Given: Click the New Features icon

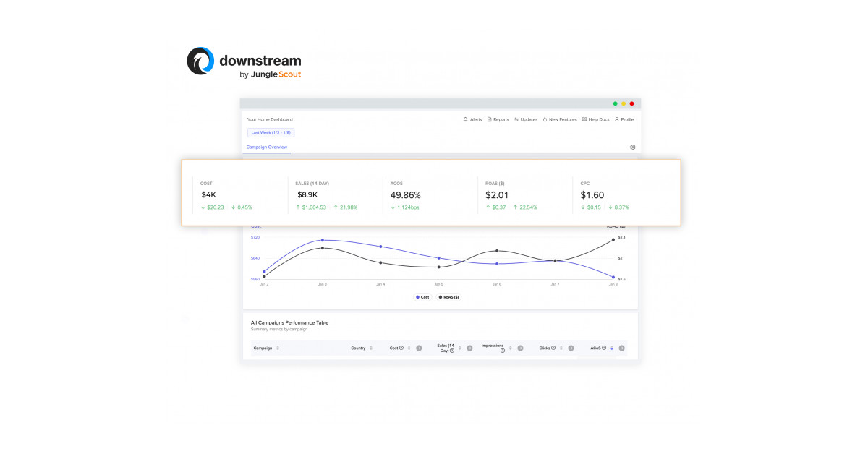Looking at the screenshot, I should point(545,119).
